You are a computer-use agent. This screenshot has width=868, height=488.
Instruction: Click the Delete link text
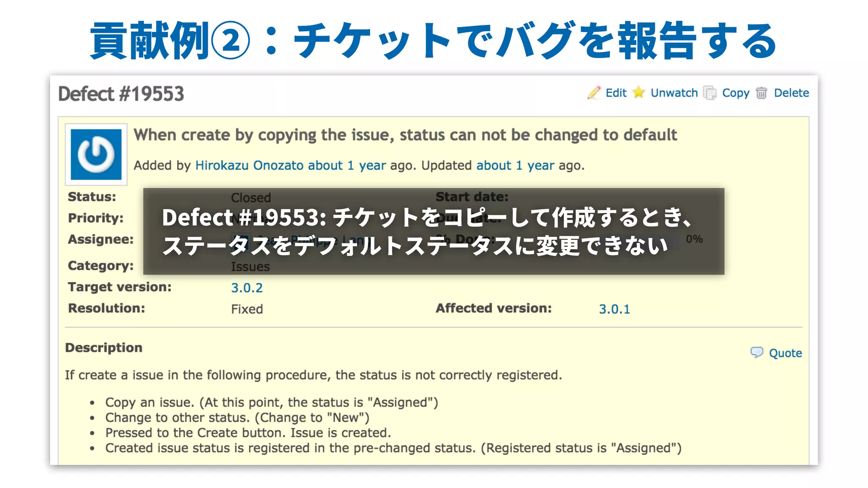tap(791, 93)
